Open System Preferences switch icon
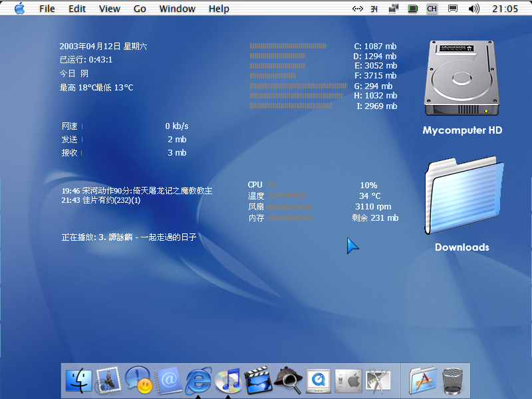532x399 pixels. pyautogui.click(x=348, y=381)
